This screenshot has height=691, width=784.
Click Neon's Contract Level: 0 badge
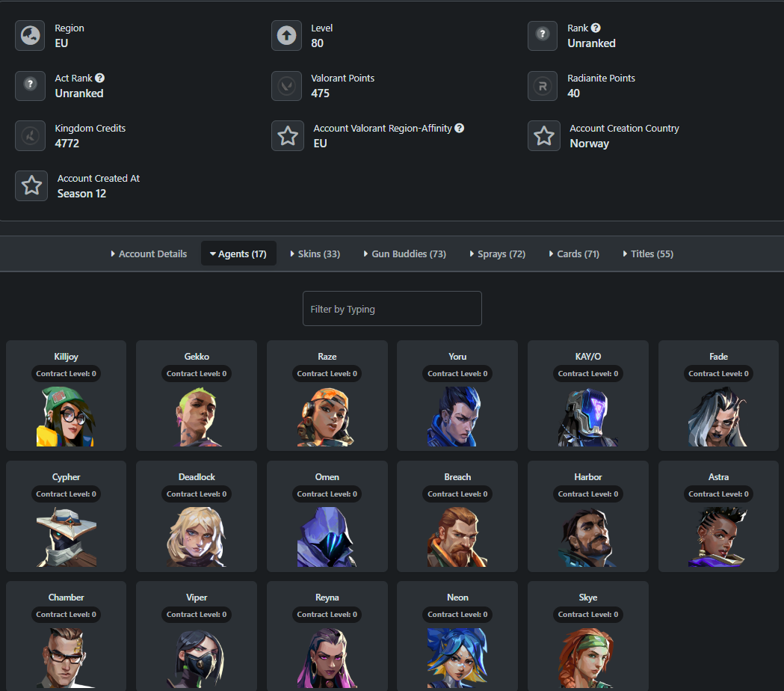pos(457,615)
